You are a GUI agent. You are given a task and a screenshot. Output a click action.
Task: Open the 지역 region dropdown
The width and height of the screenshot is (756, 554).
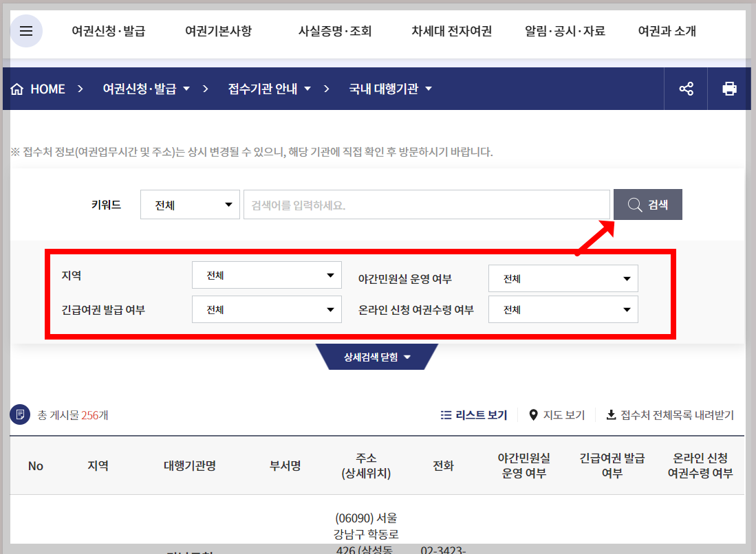[267, 275]
